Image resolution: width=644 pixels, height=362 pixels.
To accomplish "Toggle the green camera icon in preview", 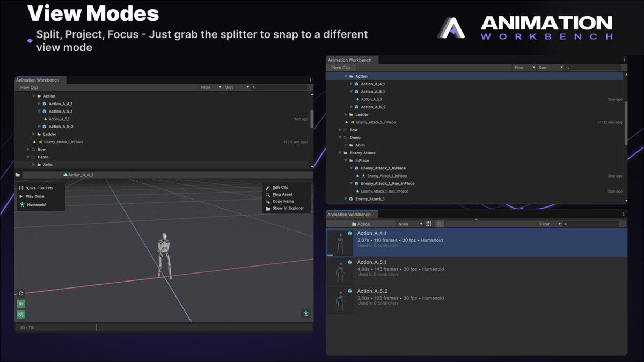I will (x=21, y=304).
